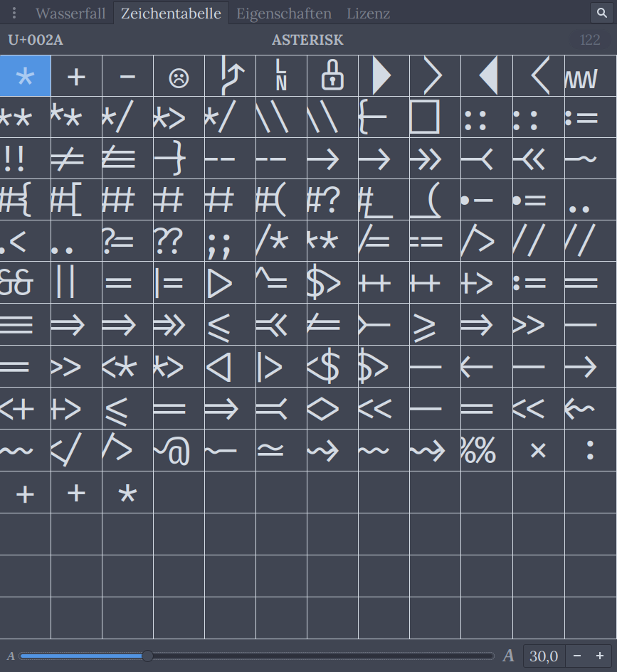
Task: Switch to the Wasserfall tab
Action: (x=70, y=13)
